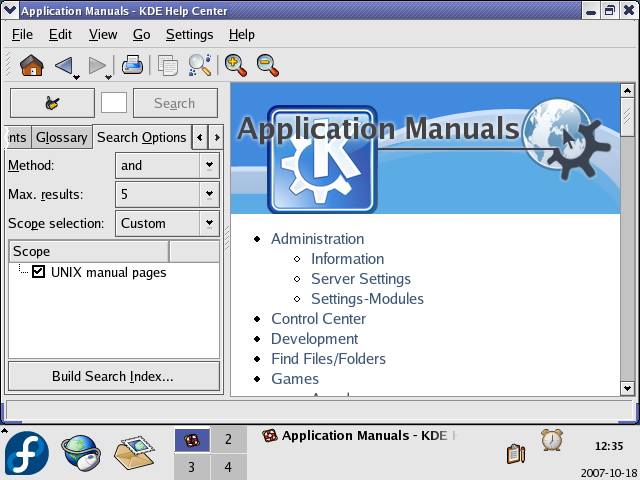
Task: Click the Find (magnifier) toolbar icon
Action: (x=199, y=66)
